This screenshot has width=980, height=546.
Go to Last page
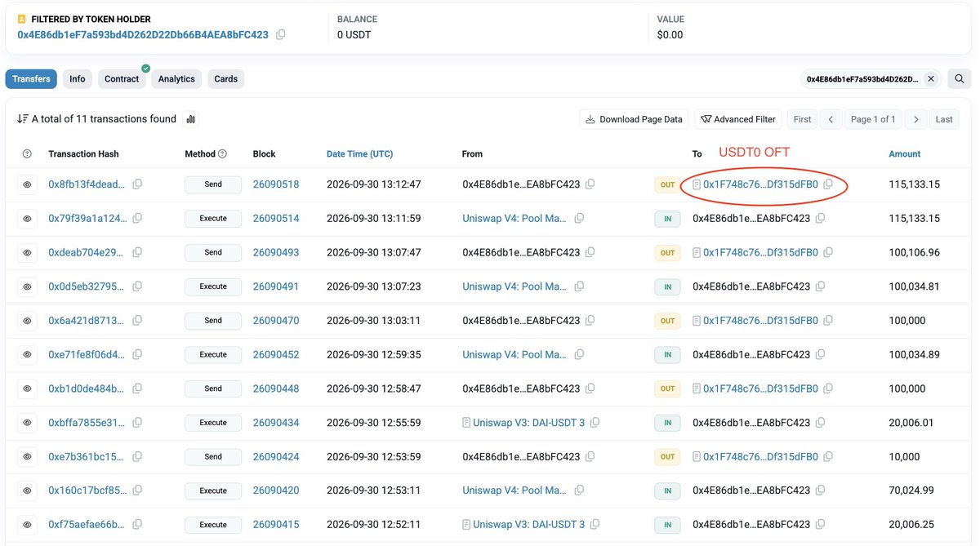(x=944, y=119)
